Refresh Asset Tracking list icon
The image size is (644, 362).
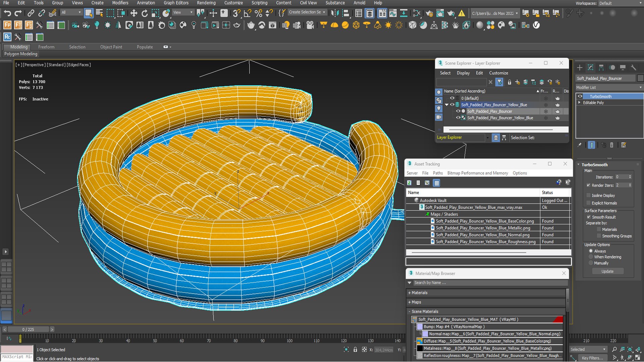point(409,183)
